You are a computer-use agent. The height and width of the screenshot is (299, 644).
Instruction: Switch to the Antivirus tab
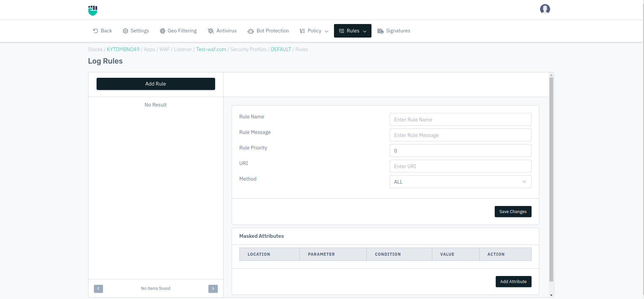point(222,31)
